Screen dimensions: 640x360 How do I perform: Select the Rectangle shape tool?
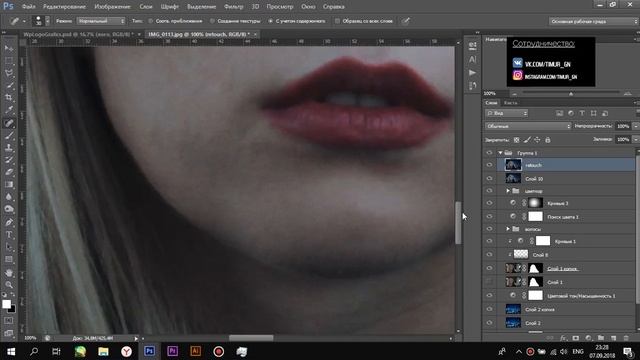(9, 260)
